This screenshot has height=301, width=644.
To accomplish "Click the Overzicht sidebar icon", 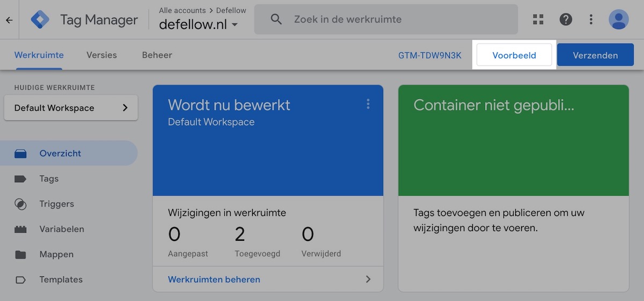I will [x=20, y=154].
